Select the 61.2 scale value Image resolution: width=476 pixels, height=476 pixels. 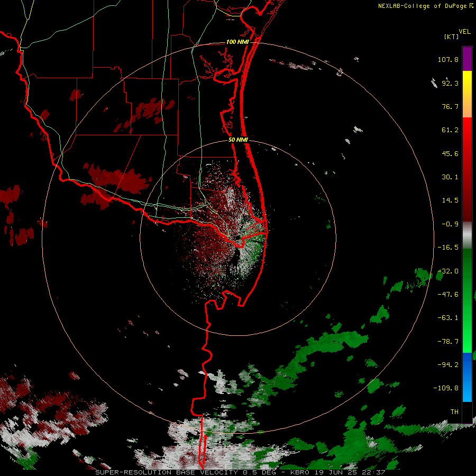coord(450,130)
